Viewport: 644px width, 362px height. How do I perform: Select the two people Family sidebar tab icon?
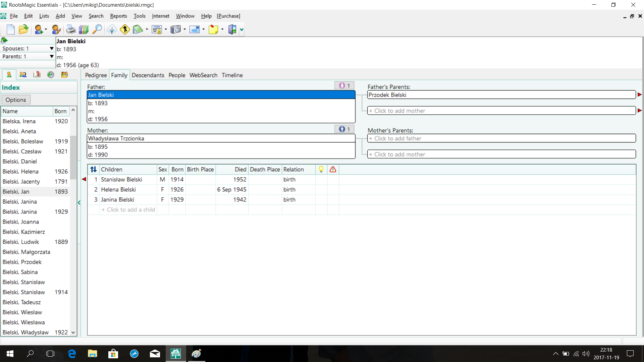click(x=23, y=74)
